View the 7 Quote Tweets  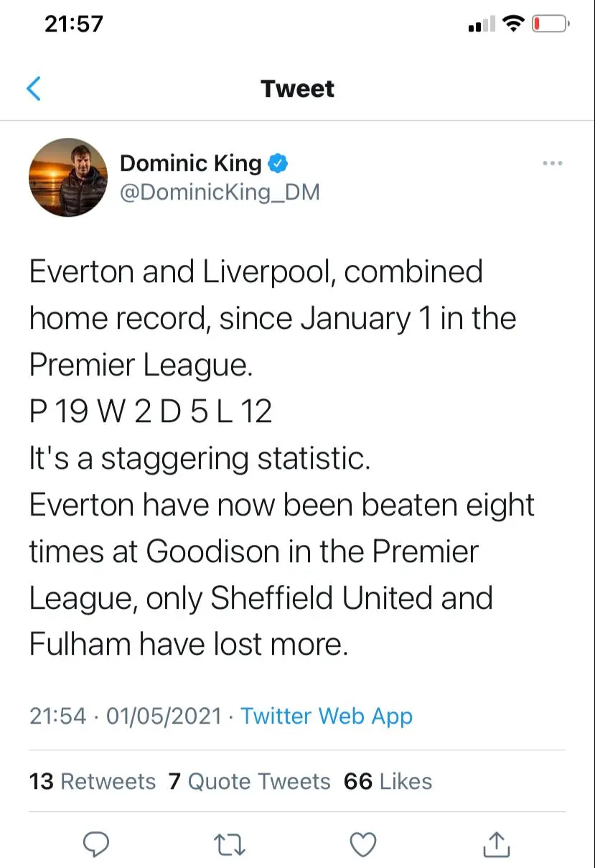249,781
